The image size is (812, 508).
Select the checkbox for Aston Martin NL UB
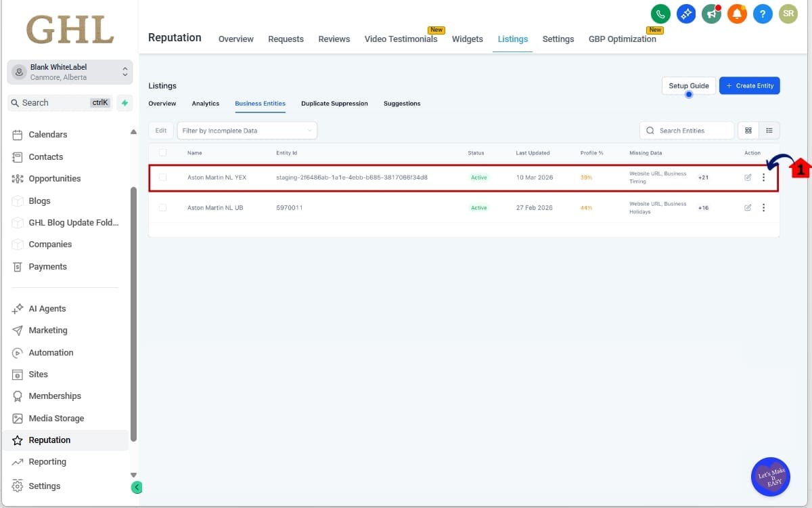(x=162, y=207)
